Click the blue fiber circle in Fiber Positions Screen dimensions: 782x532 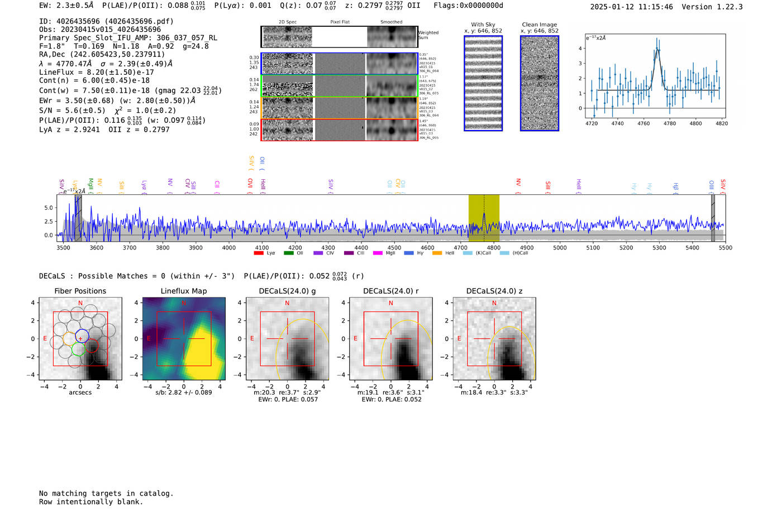coord(82,336)
